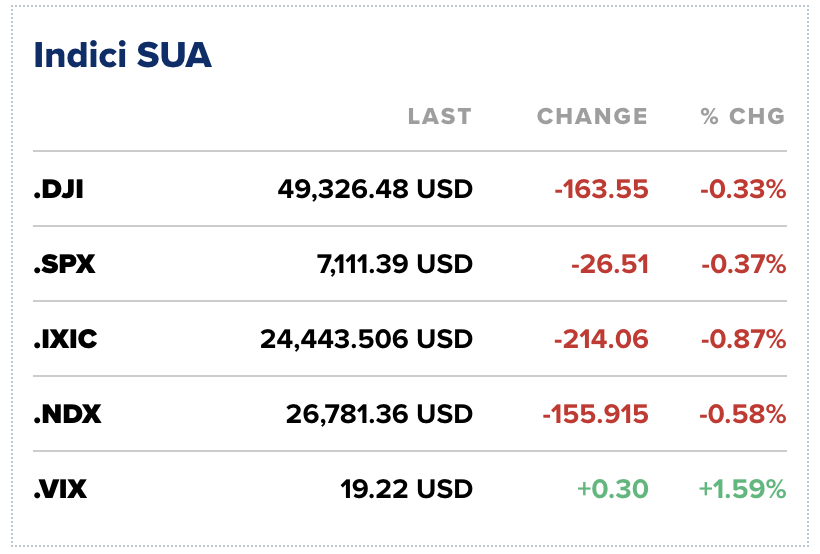This screenshot has width=820, height=554.
Task: Open the .NDX index link
Action: tap(67, 414)
